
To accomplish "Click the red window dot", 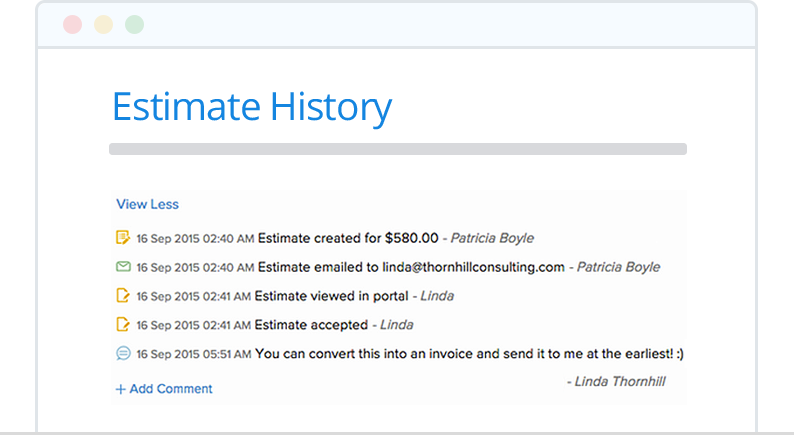I will [x=72, y=24].
